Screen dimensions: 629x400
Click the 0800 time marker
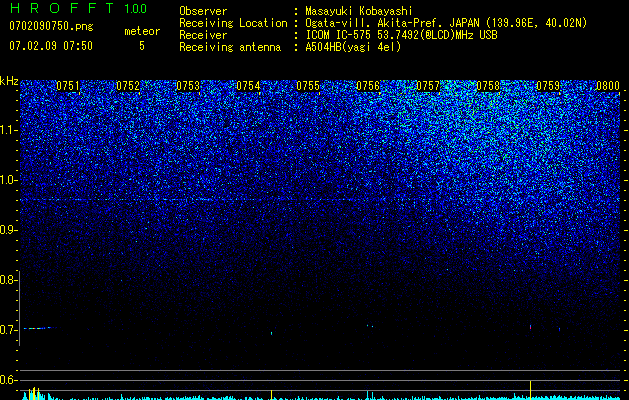[608, 85]
